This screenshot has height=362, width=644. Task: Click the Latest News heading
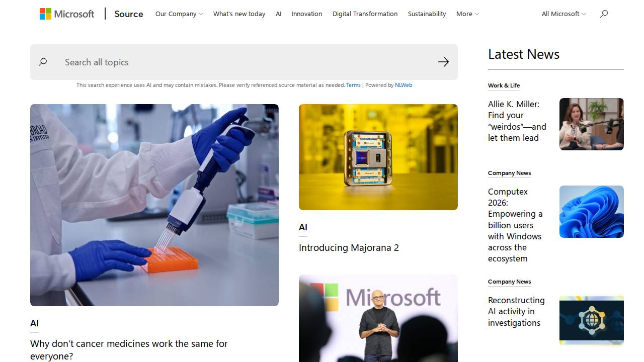[x=524, y=54]
